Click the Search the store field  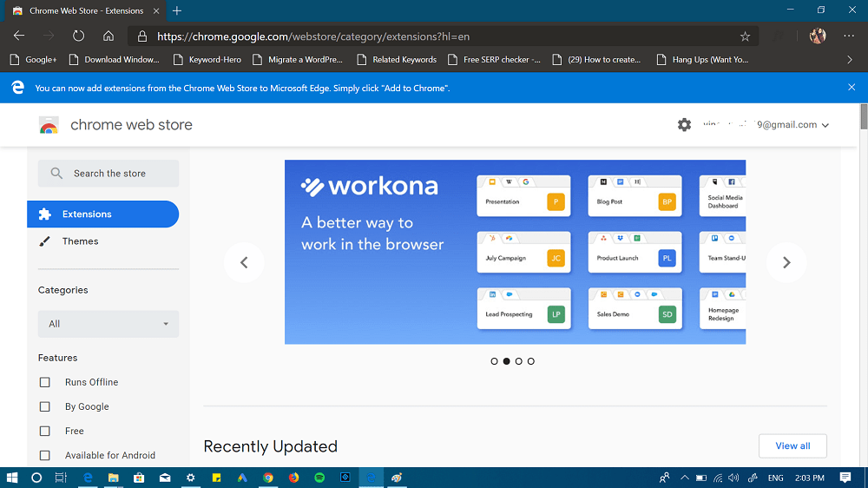click(108, 174)
